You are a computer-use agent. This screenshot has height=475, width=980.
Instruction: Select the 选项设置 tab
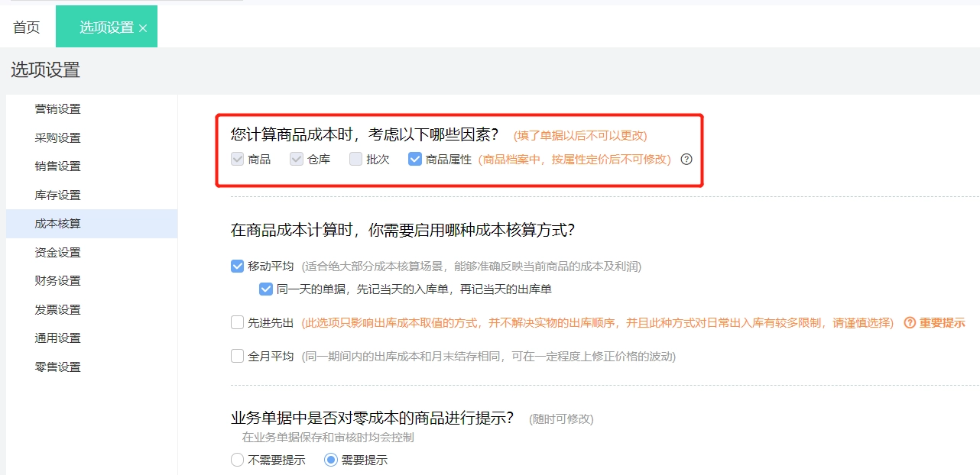pyautogui.click(x=106, y=27)
